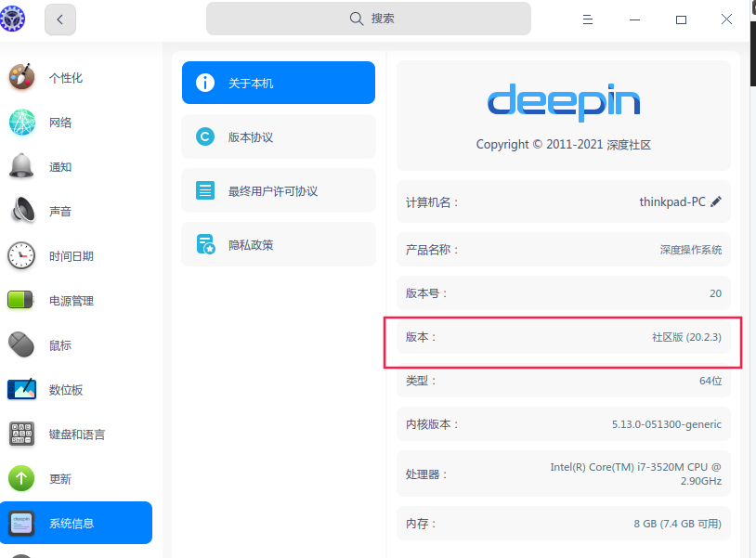Click the 系统信息 deepin monitor icon
The width and height of the screenshot is (756, 558).
(x=21, y=524)
